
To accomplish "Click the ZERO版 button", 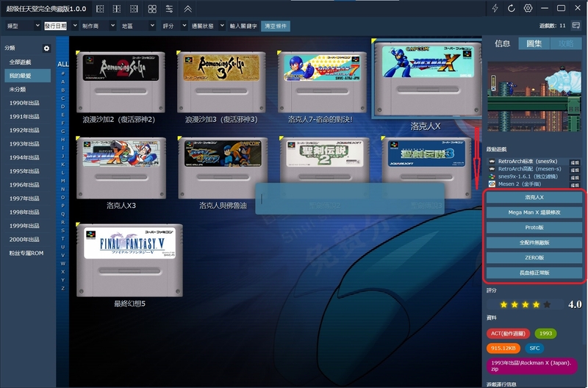I will tap(534, 257).
